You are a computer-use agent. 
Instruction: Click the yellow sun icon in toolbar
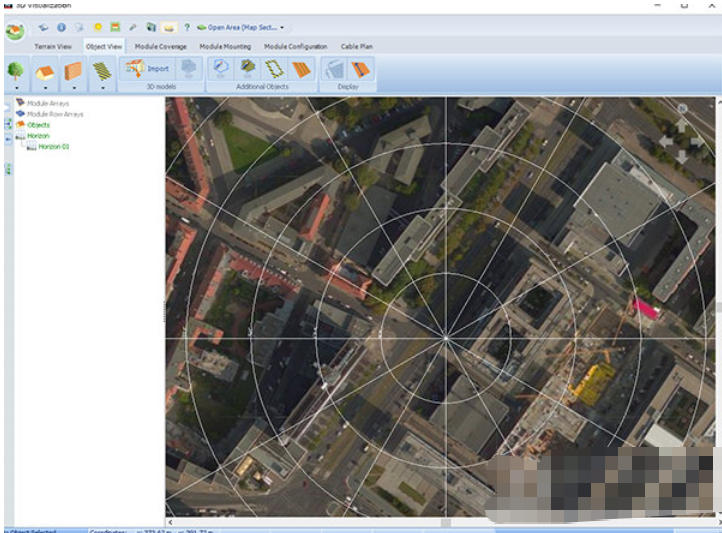coord(98,27)
